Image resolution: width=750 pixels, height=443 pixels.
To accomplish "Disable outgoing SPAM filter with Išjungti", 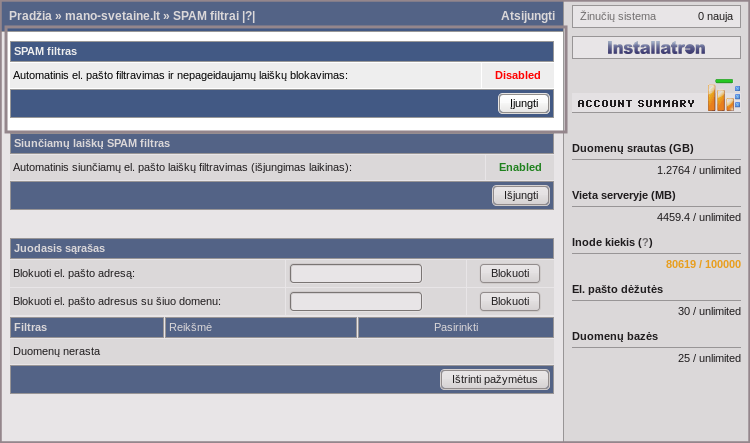I will [520, 195].
